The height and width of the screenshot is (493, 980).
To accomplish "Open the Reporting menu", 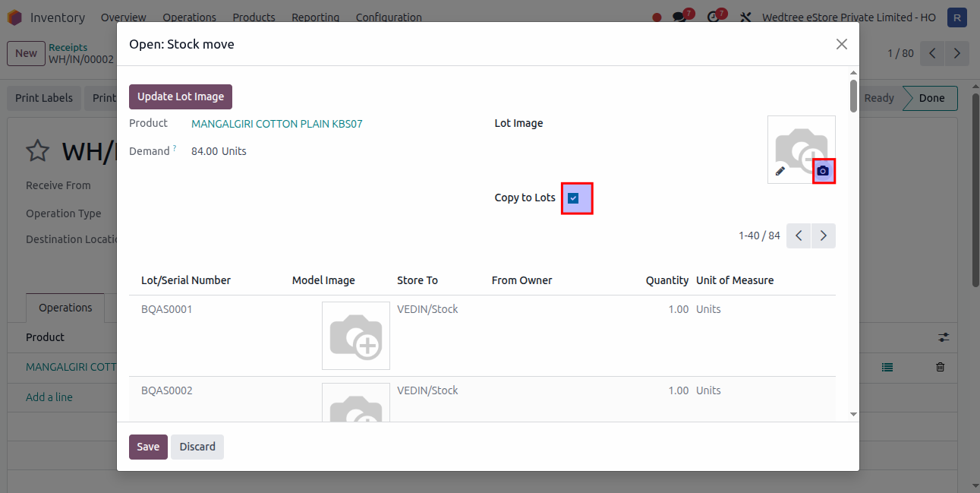I will point(315,17).
